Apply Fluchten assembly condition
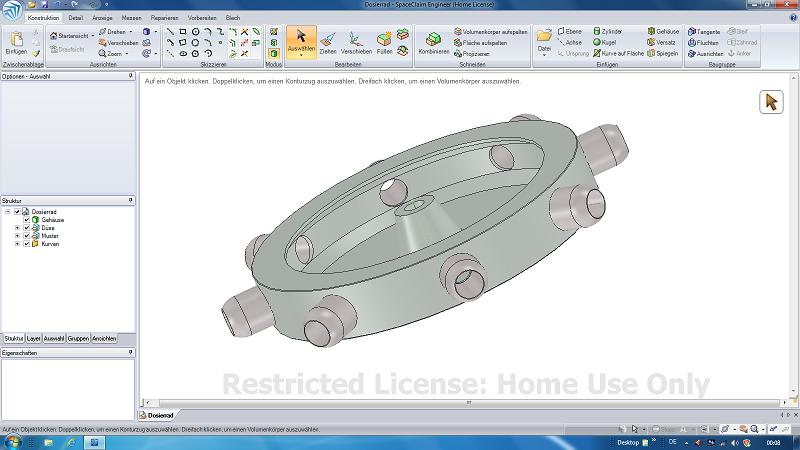The height and width of the screenshot is (450, 800). tap(703, 43)
